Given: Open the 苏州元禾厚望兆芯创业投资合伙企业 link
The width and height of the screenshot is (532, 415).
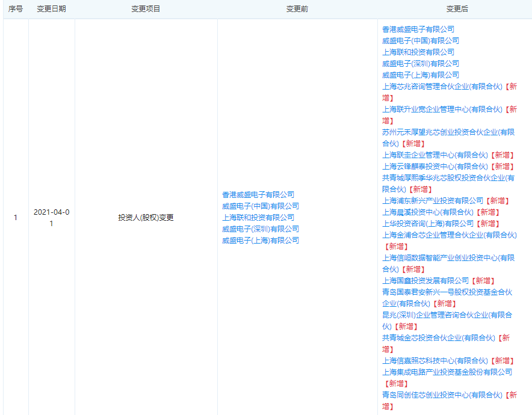Looking at the screenshot, I should pyautogui.click(x=448, y=138).
